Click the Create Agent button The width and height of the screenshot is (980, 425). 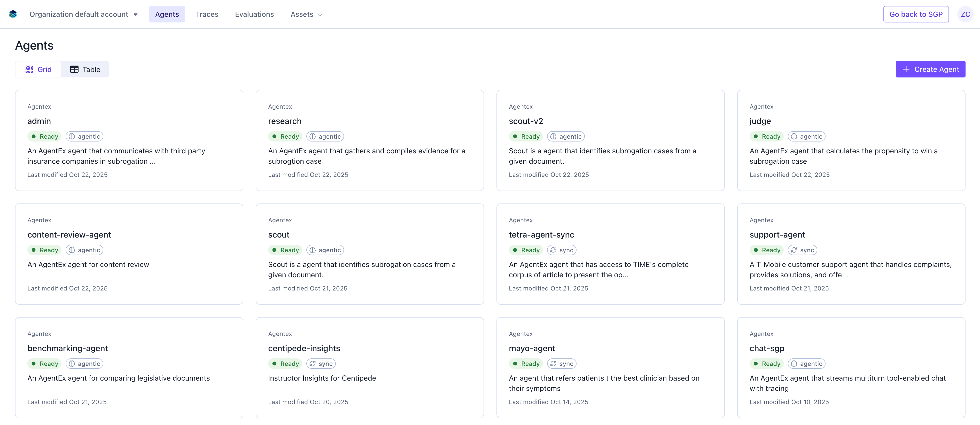click(x=930, y=69)
